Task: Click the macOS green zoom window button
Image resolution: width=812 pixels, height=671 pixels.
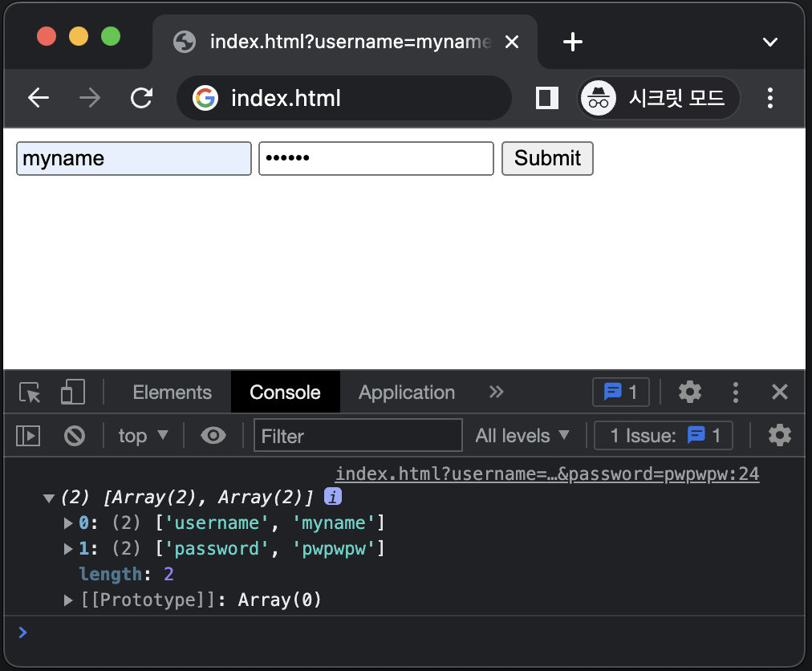Action: point(111,36)
